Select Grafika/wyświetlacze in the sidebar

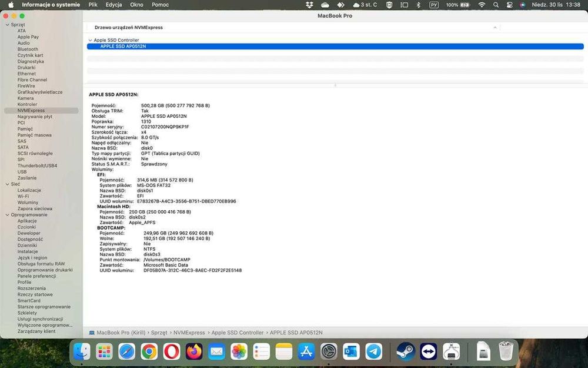tap(40, 92)
